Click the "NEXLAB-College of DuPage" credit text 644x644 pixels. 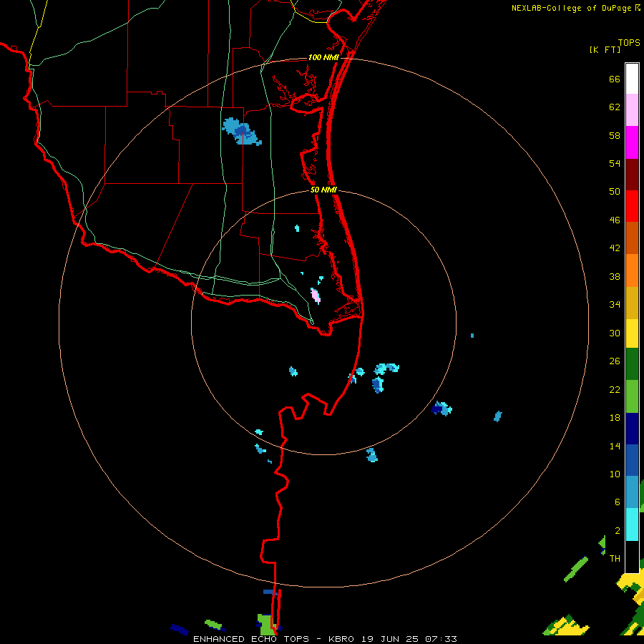571,8
